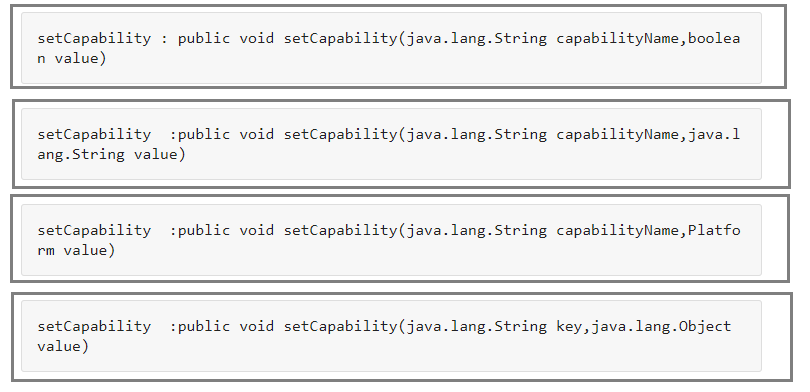This screenshot has width=810, height=392.
Task: Select the code block ending 'ang.String value)'
Action: coord(391,144)
